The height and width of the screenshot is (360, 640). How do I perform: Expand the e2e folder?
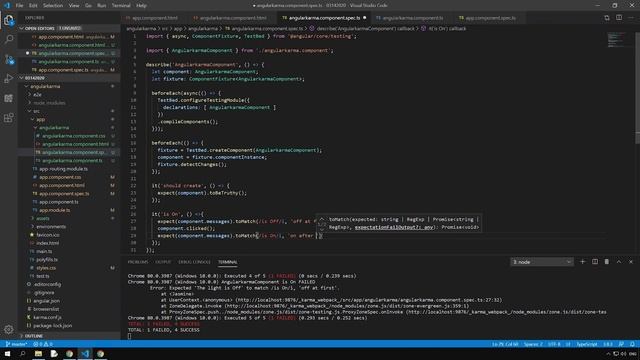click(x=37, y=94)
